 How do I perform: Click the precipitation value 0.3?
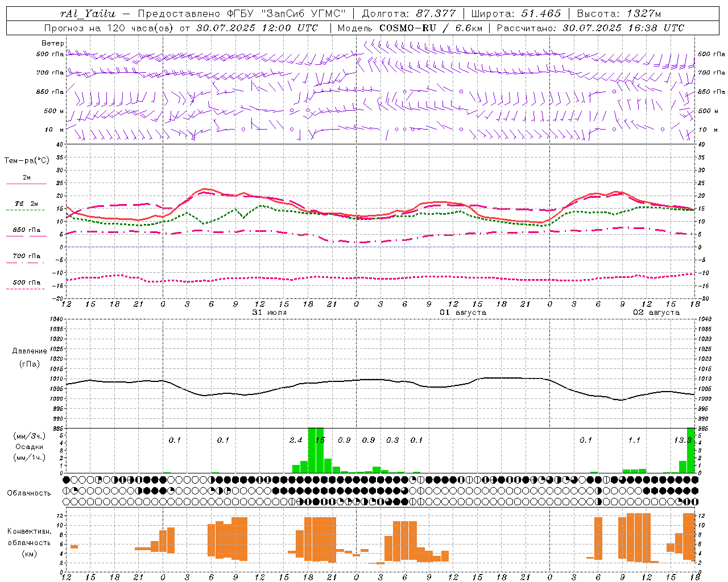pyautogui.click(x=392, y=440)
